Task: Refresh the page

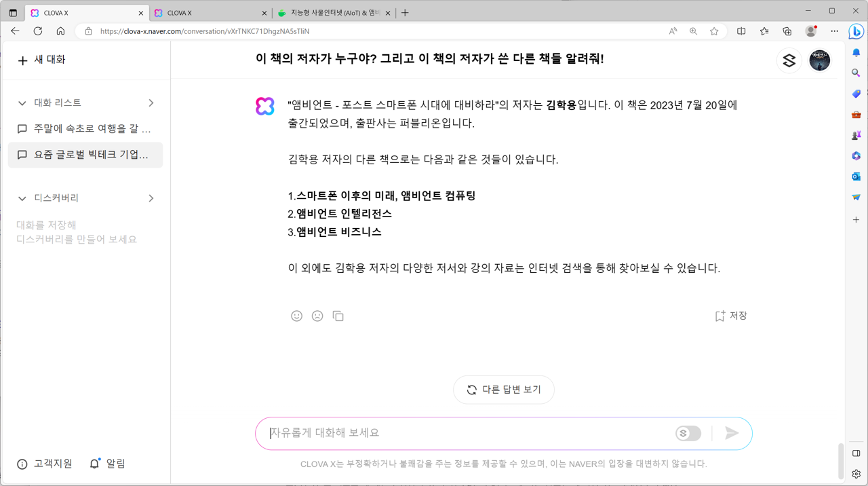Action: [38, 31]
